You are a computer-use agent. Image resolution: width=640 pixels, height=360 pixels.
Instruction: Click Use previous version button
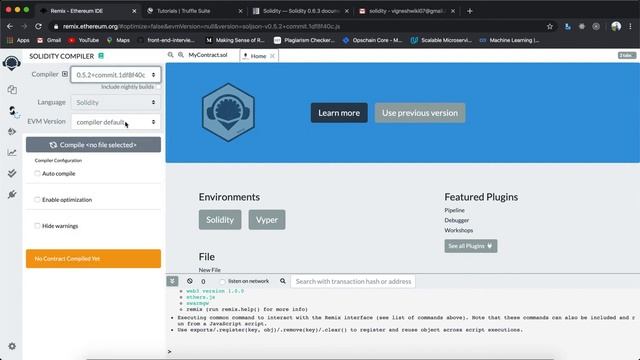point(420,113)
